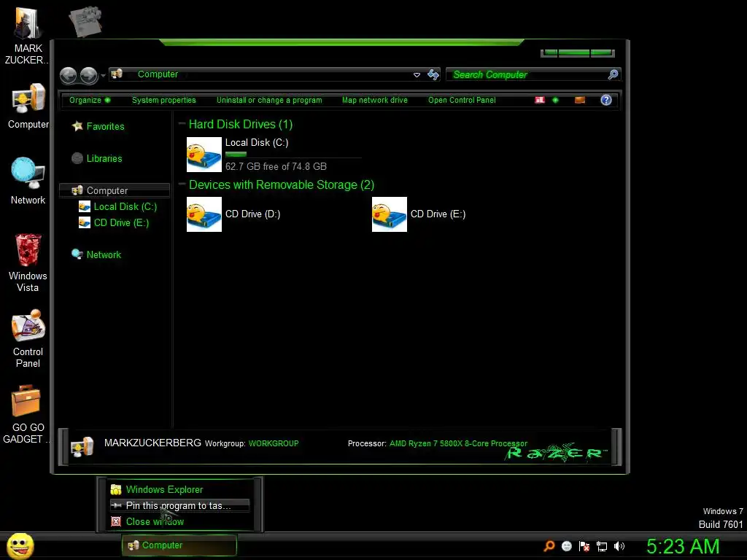The height and width of the screenshot is (560, 747).
Task: Expand the address bar history dropdown
Action: click(417, 75)
